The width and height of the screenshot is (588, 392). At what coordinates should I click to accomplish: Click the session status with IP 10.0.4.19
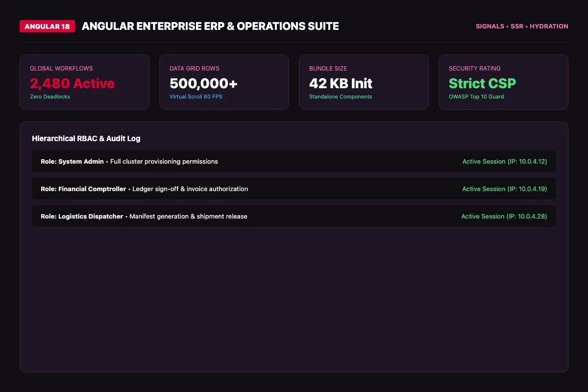tap(505, 189)
